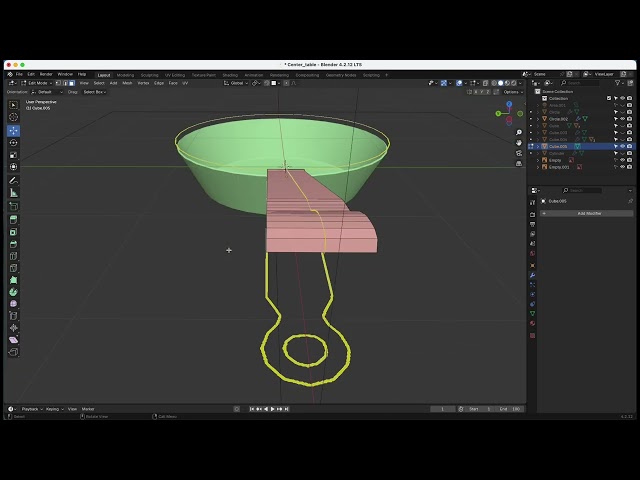Open the Render menu
This screenshot has height=480, width=640.
pos(46,74)
